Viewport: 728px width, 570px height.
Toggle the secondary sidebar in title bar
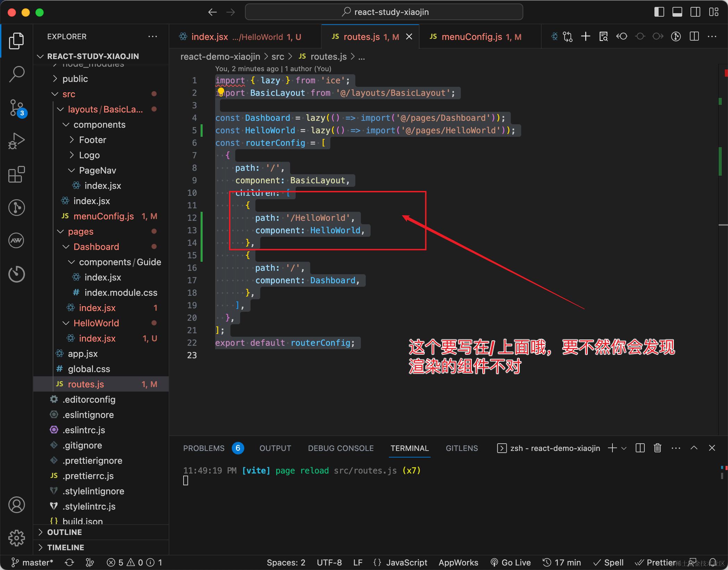[x=695, y=12]
